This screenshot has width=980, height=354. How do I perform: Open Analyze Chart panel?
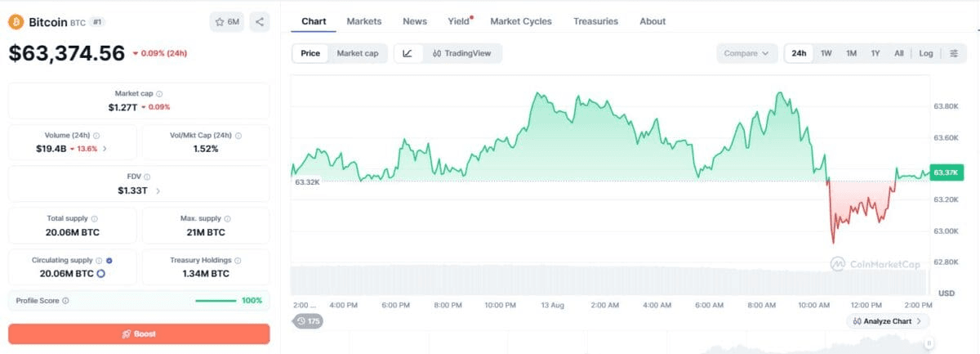(x=888, y=321)
